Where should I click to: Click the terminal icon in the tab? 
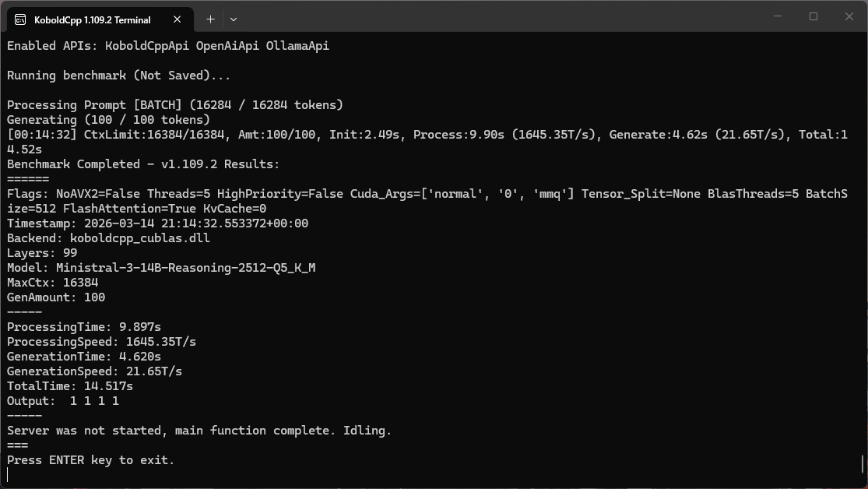pos(20,19)
